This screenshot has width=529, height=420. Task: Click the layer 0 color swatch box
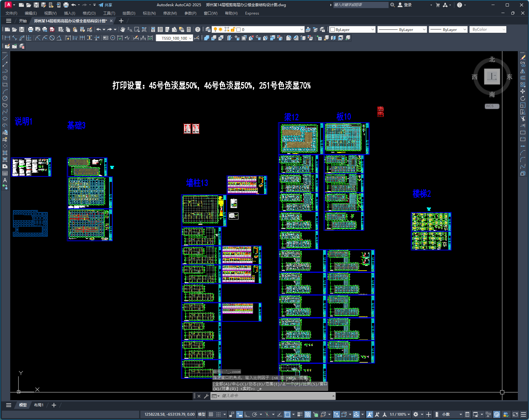coord(239,29)
